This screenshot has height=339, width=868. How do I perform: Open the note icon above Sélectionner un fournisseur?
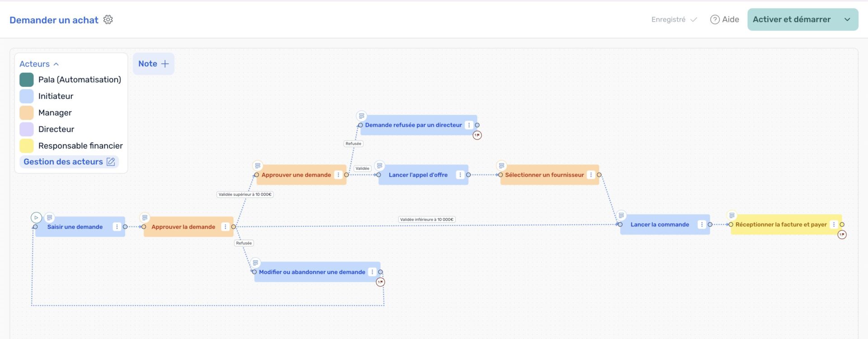point(501,166)
